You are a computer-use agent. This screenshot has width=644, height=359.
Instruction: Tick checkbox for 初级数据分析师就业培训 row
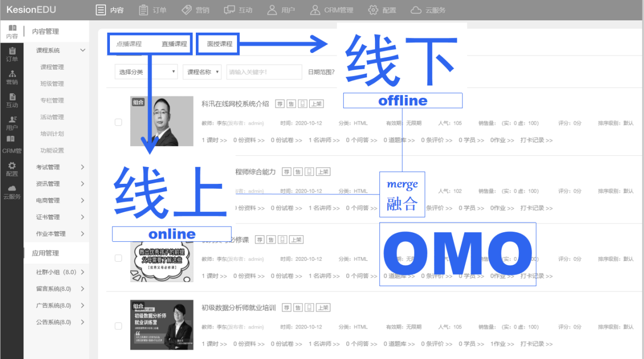point(119,326)
